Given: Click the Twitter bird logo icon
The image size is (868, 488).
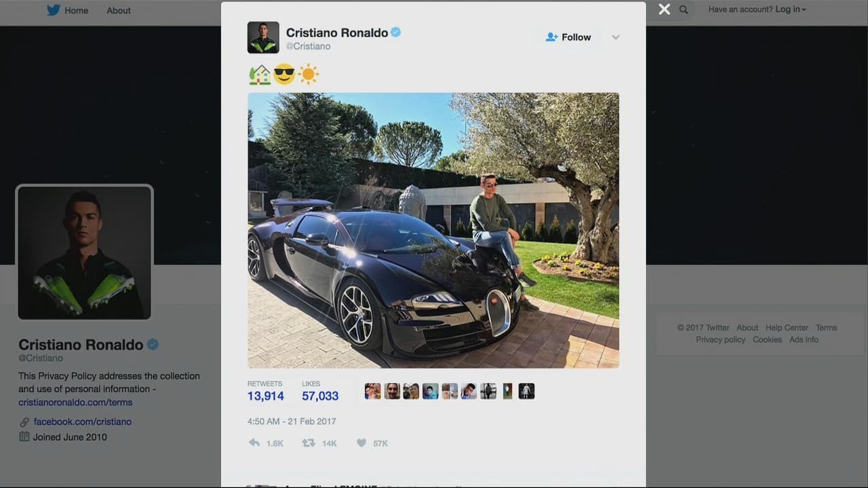Looking at the screenshot, I should point(54,10).
